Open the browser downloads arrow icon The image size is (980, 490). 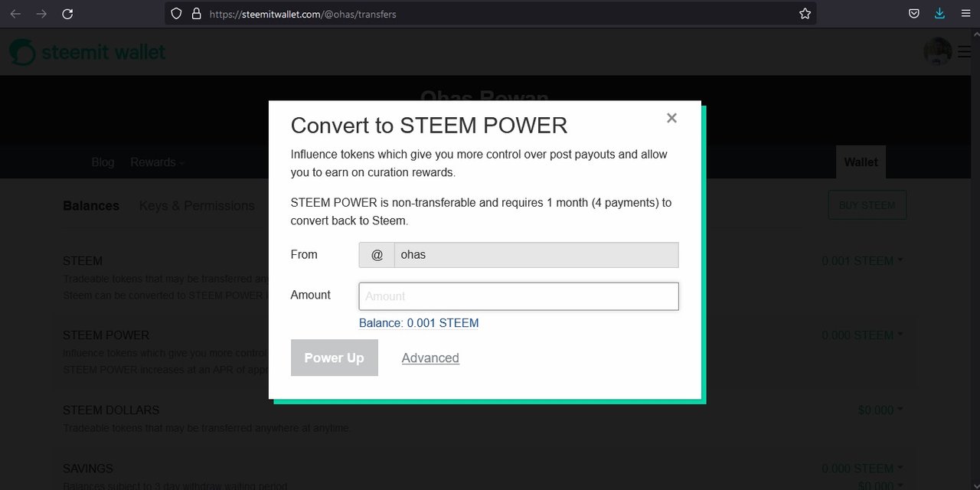[939, 14]
